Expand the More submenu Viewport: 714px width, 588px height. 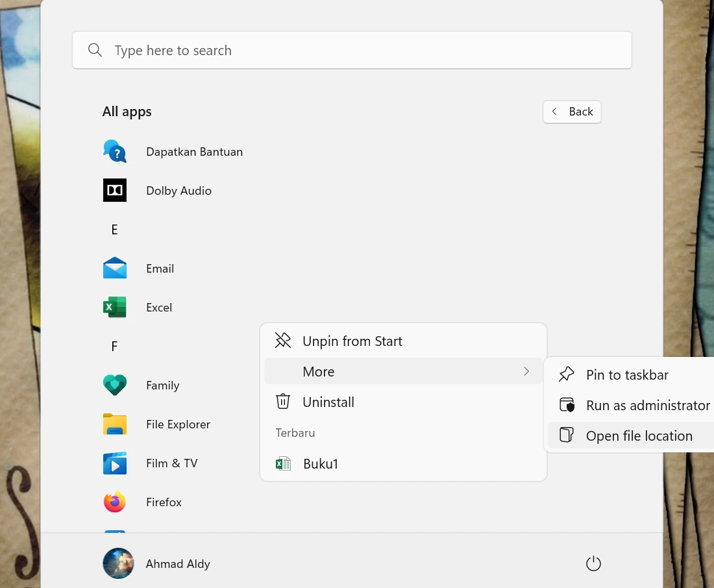[403, 371]
